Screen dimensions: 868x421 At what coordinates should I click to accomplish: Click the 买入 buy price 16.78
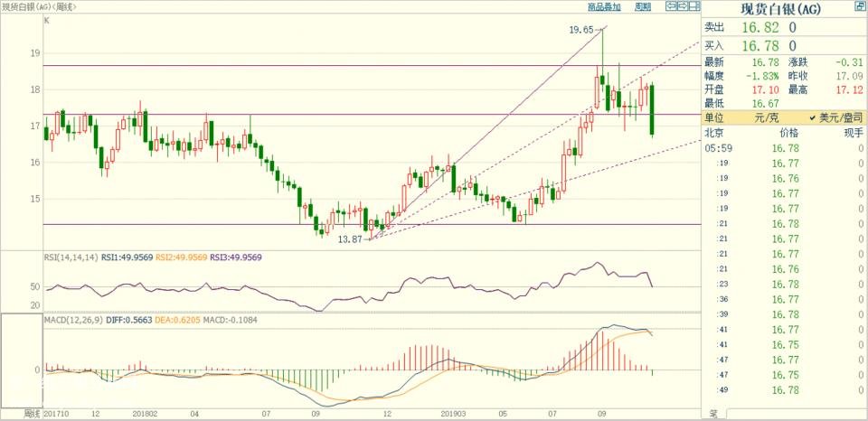759,45
